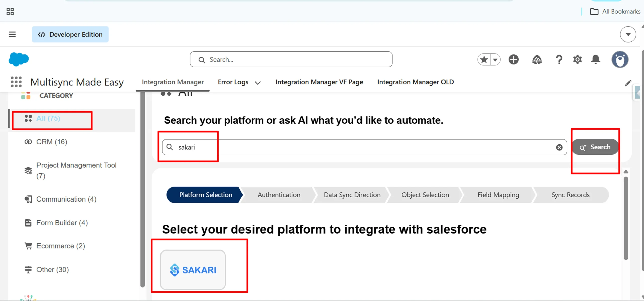Switch to Integration Manager tab
The width and height of the screenshot is (644, 301).
[173, 82]
